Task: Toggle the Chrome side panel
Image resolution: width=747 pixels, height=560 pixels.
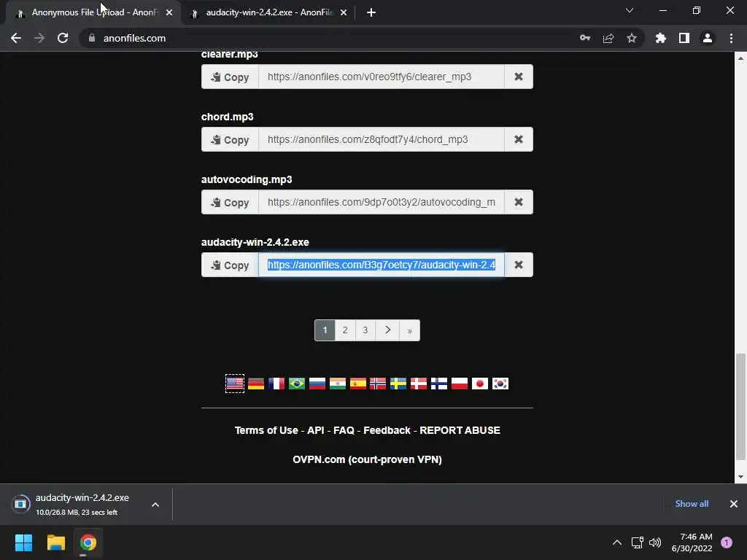Action: (x=684, y=38)
